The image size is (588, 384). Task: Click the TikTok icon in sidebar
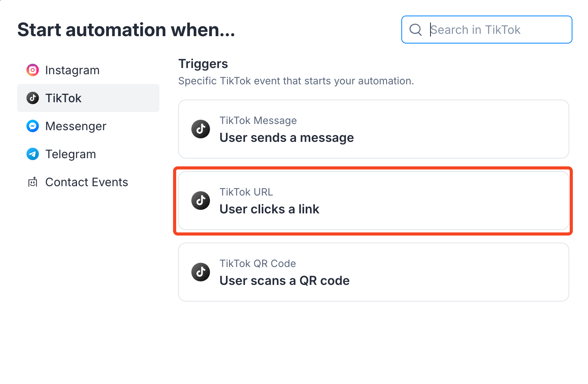33,98
